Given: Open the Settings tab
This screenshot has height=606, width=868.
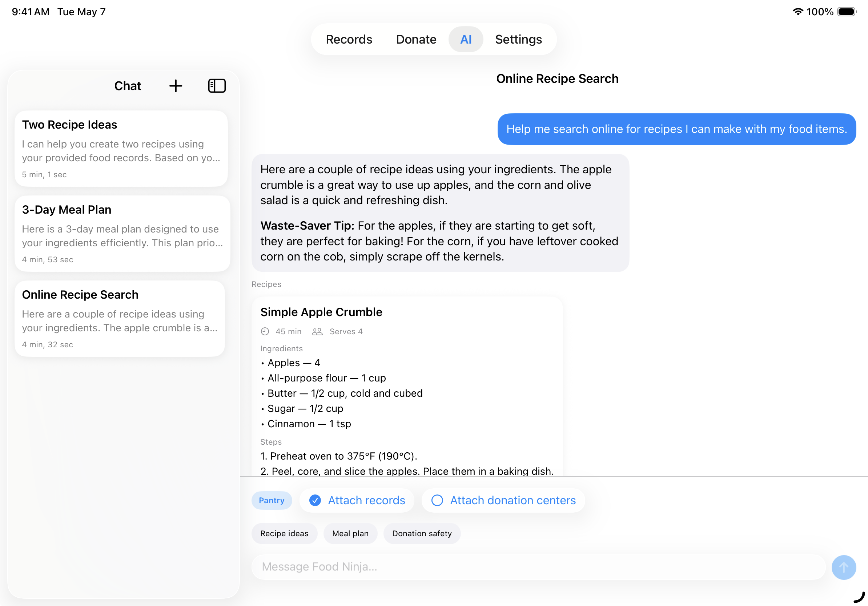Looking at the screenshot, I should point(518,39).
